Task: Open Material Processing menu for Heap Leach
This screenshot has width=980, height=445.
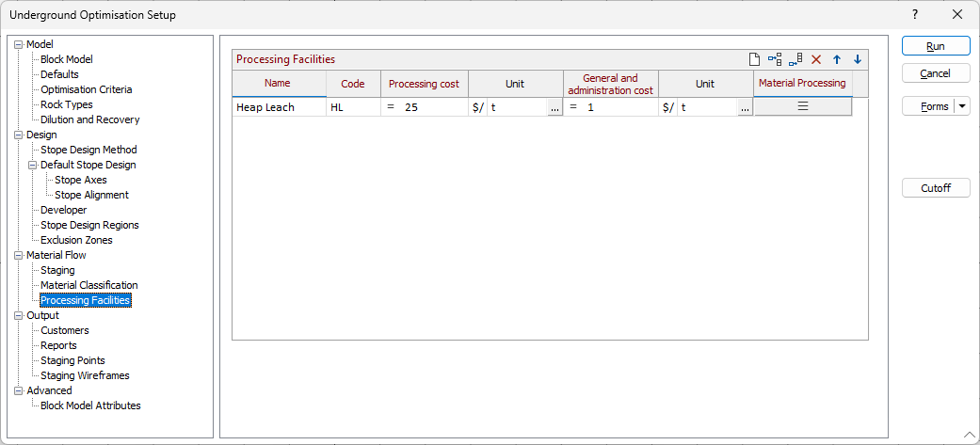Action: click(803, 107)
